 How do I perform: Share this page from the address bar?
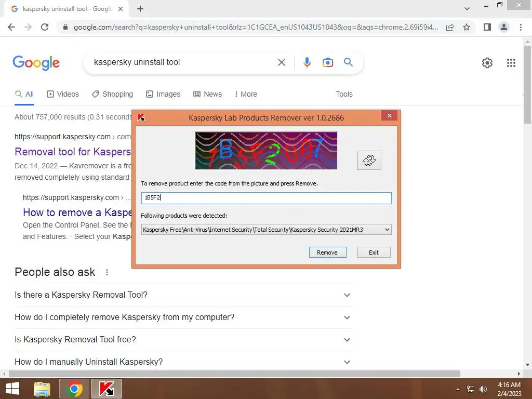tap(450, 27)
